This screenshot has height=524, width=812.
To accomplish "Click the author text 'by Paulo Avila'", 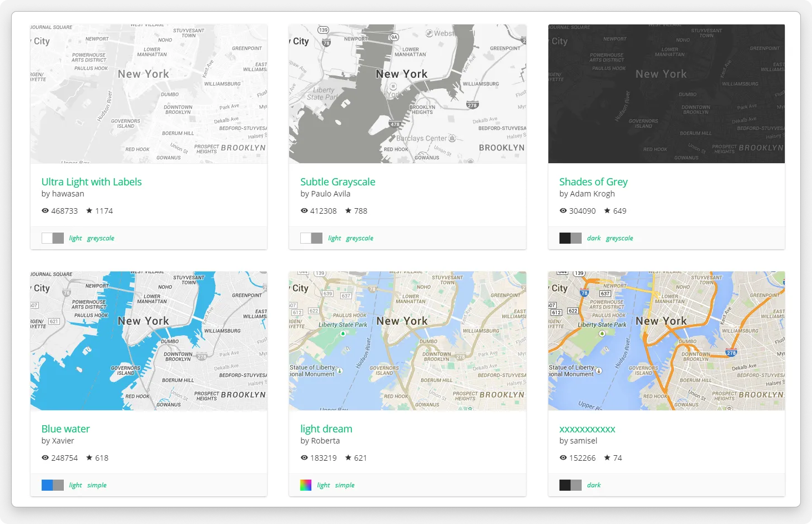I will [x=325, y=194].
